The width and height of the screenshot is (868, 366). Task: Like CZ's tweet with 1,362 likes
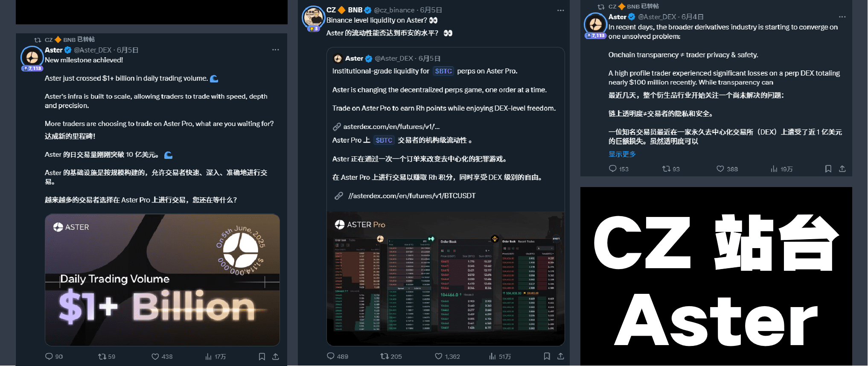point(447,356)
